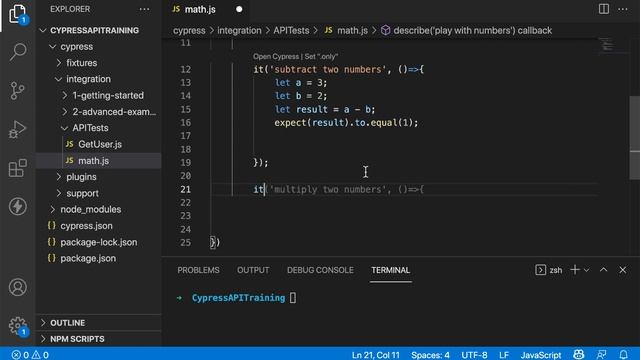Open the Run and Debug view
The image size is (640, 360).
(18, 129)
